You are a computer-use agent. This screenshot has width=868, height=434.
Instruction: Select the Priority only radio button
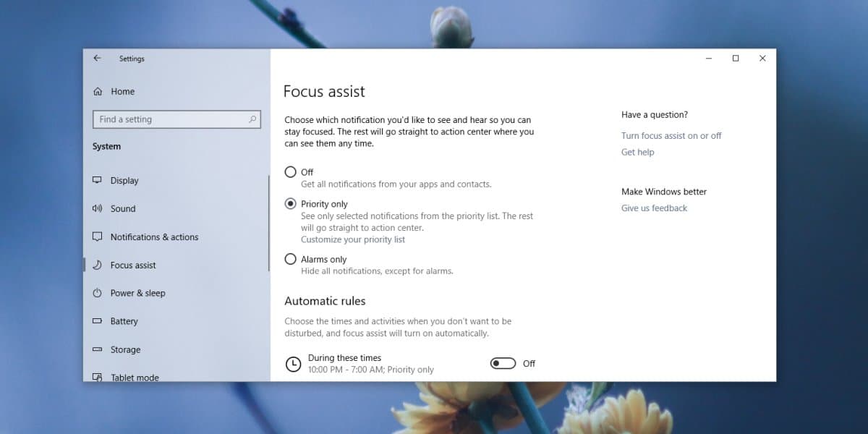click(x=290, y=204)
